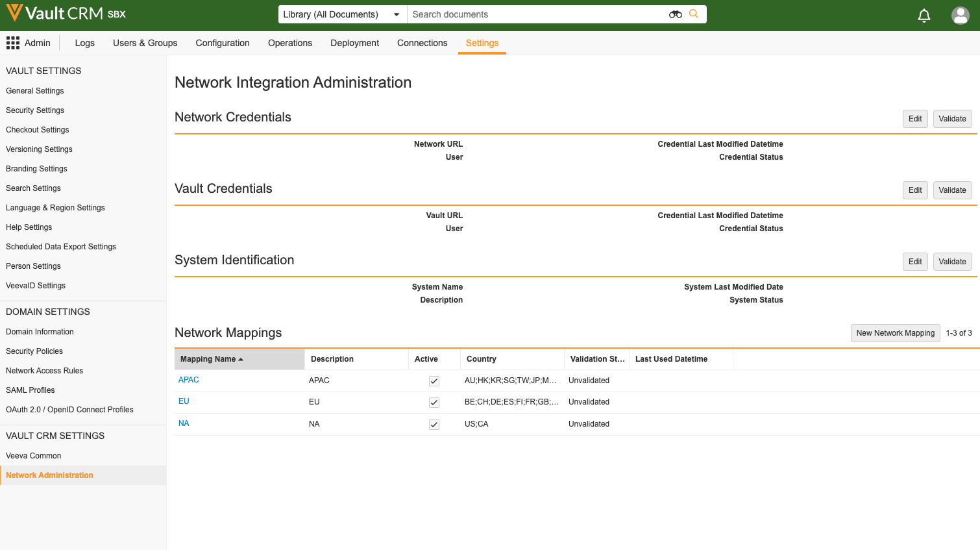Toggle the Active checkbox for APAC
The width and height of the screenshot is (980, 550).
point(434,381)
